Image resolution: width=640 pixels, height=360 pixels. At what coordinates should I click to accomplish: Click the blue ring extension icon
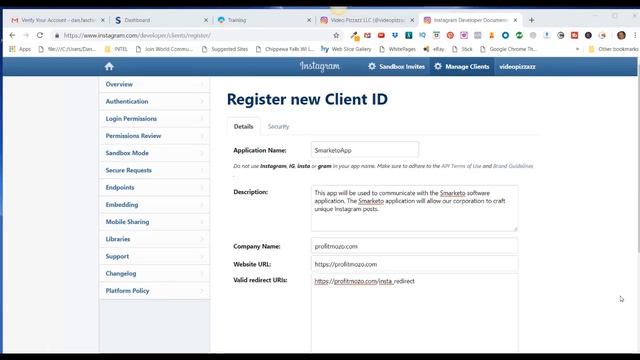[505, 36]
